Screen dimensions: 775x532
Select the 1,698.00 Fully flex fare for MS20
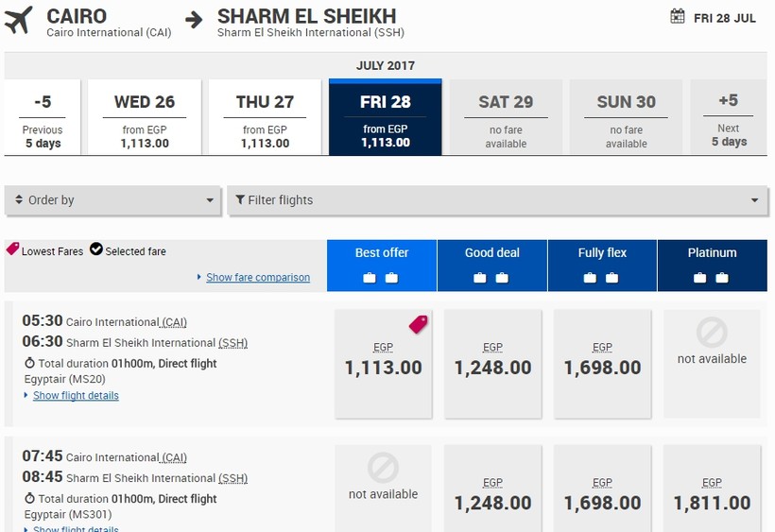coord(602,363)
